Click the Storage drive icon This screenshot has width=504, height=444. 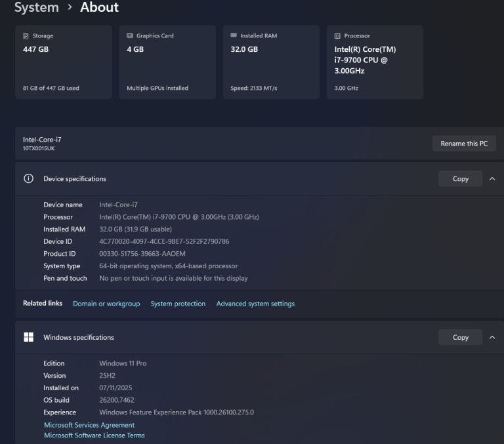coord(26,36)
